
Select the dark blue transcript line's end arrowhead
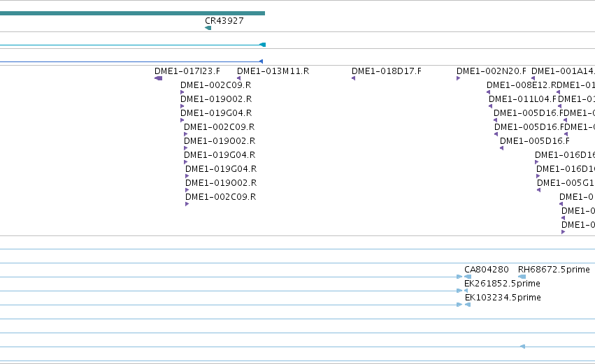[x=261, y=61]
